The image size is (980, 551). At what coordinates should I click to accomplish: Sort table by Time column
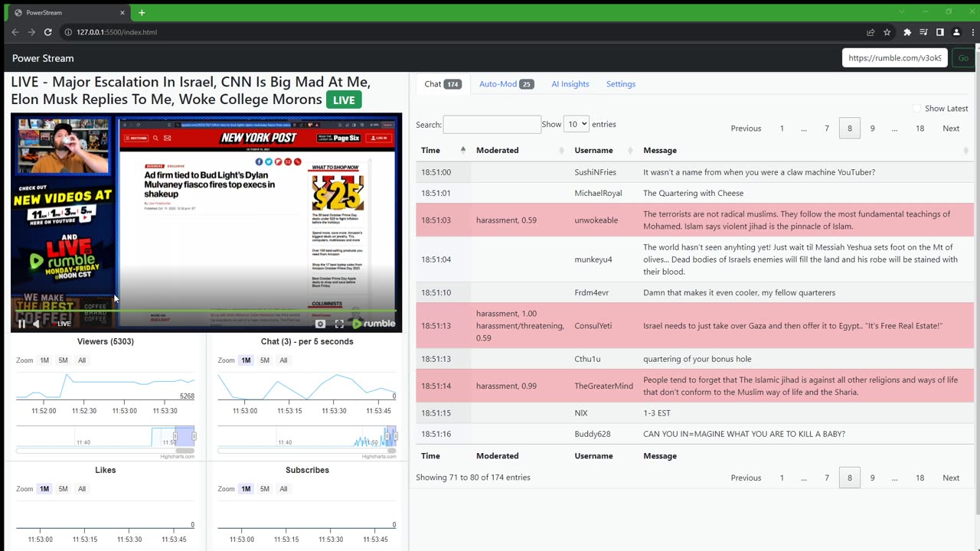tap(443, 150)
